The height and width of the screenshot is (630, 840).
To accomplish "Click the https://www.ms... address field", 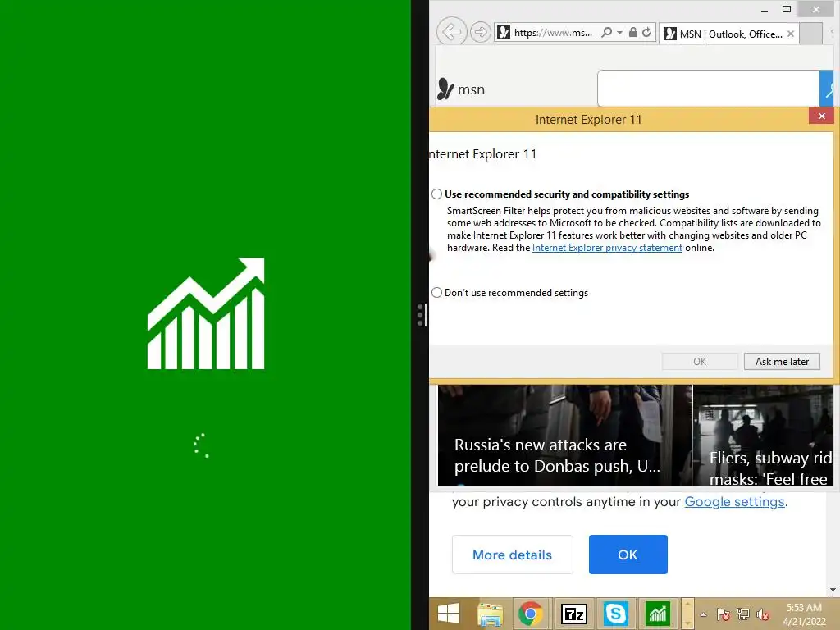I will 553,33.
